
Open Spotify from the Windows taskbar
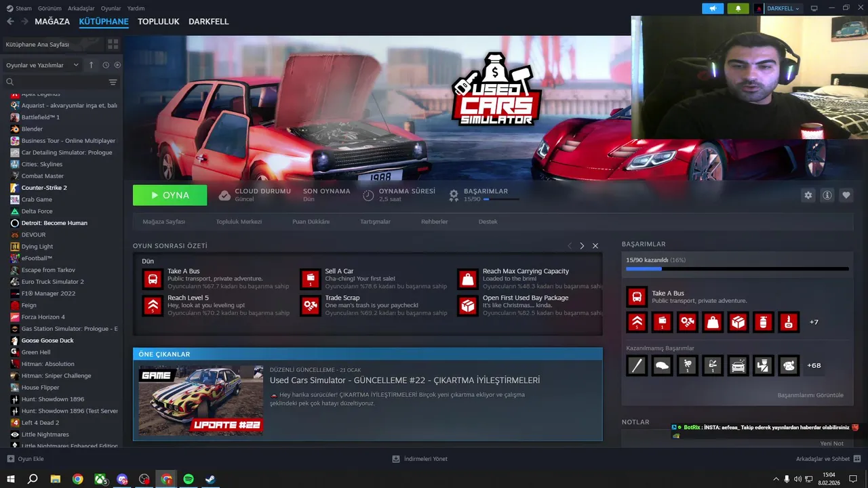coord(189,479)
